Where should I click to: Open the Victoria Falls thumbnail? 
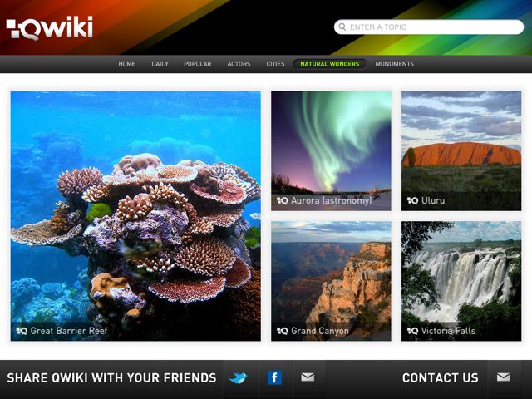click(461, 281)
